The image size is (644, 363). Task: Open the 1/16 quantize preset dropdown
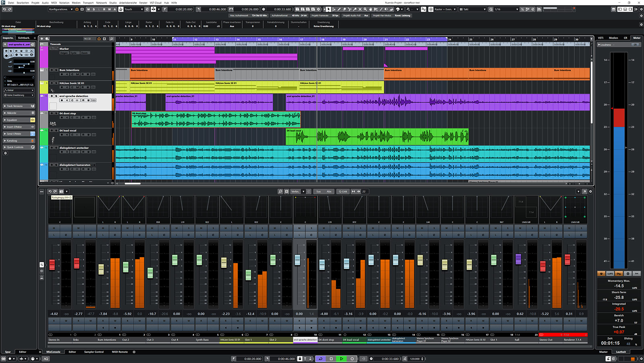(x=506, y=9)
